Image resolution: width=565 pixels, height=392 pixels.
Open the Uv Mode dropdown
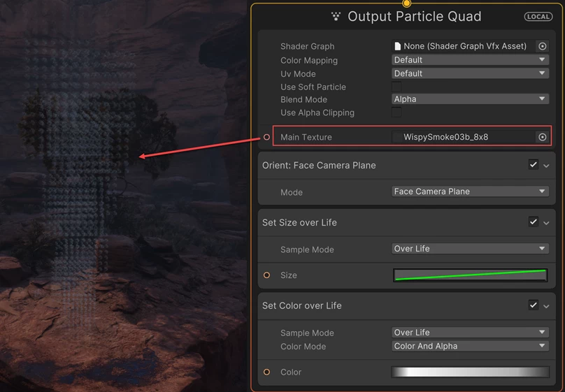(470, 73)
